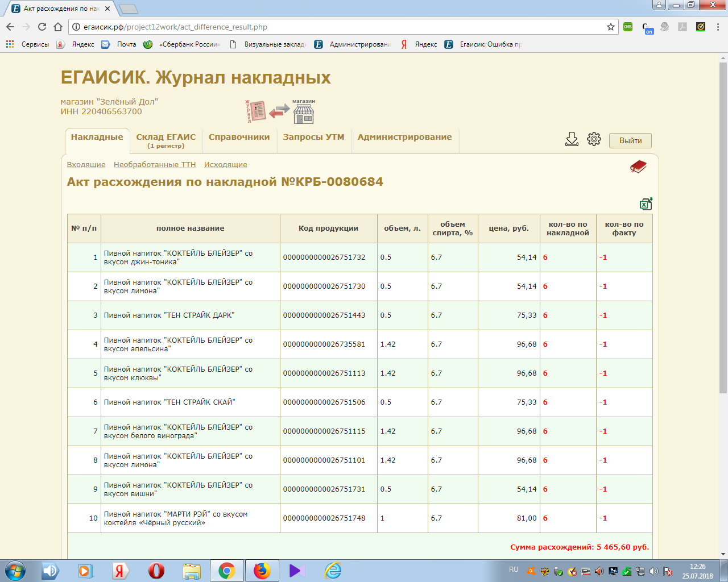Click the 'цена, руб.' column header
728x582 pixels.
[x=508, y=228]
